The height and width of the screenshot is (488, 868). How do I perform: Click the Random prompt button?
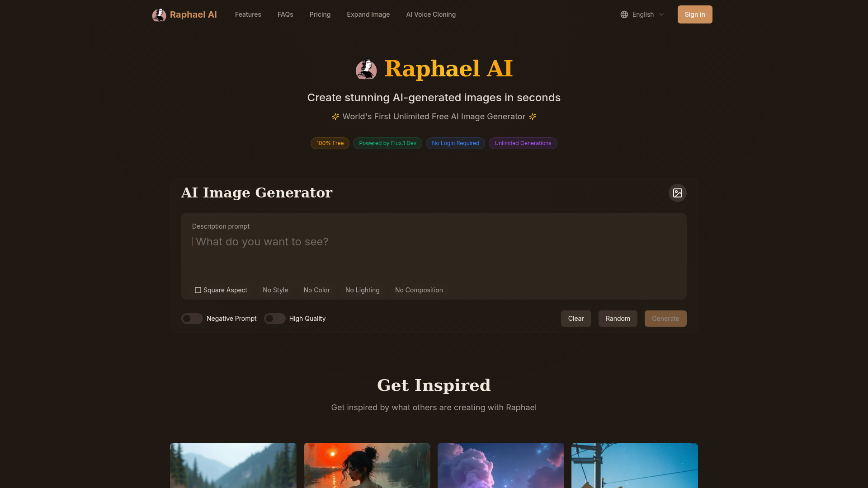pos(618,319)
